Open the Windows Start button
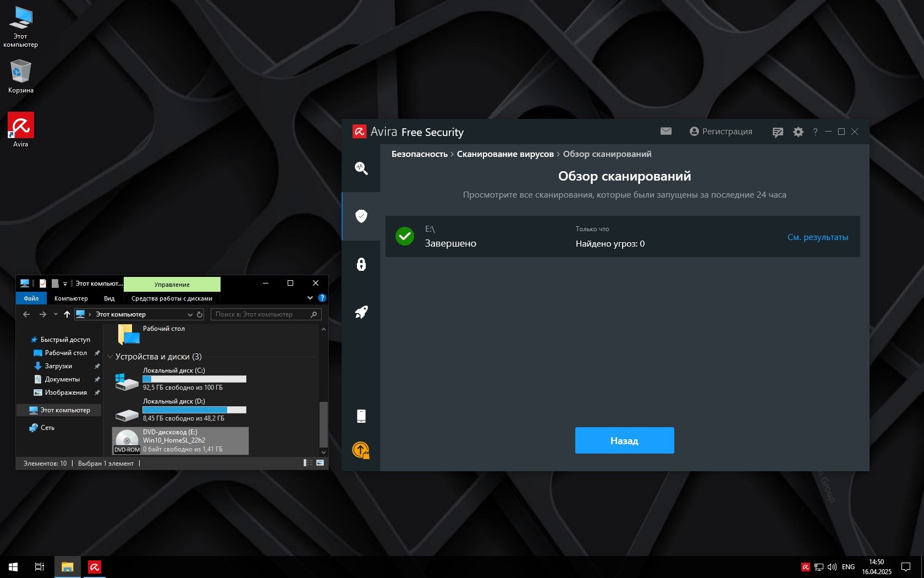The width and height of the screenshot is (924, 578). pyautogui.click(x=13, y=567)
